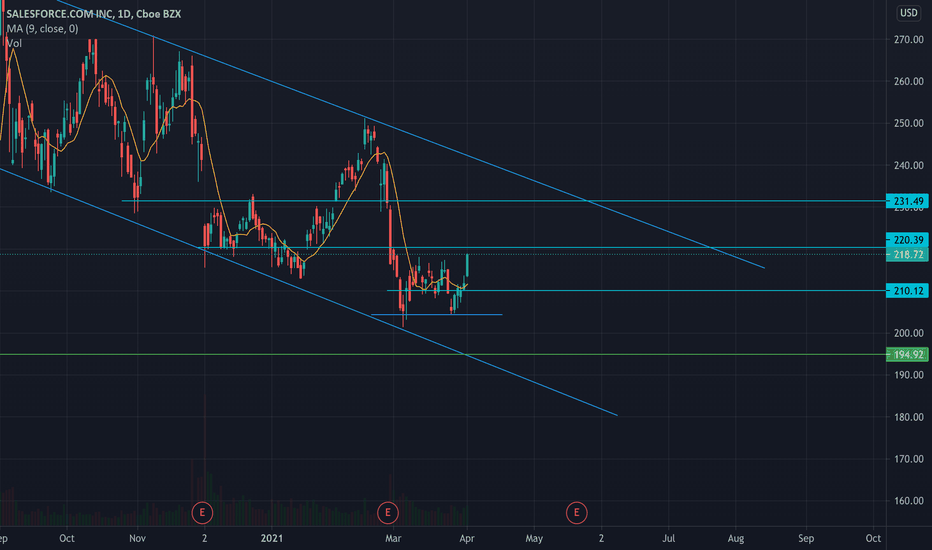932x550 pixels.
Task: Select the 231.49 price level label
Action: pos(907,201)
